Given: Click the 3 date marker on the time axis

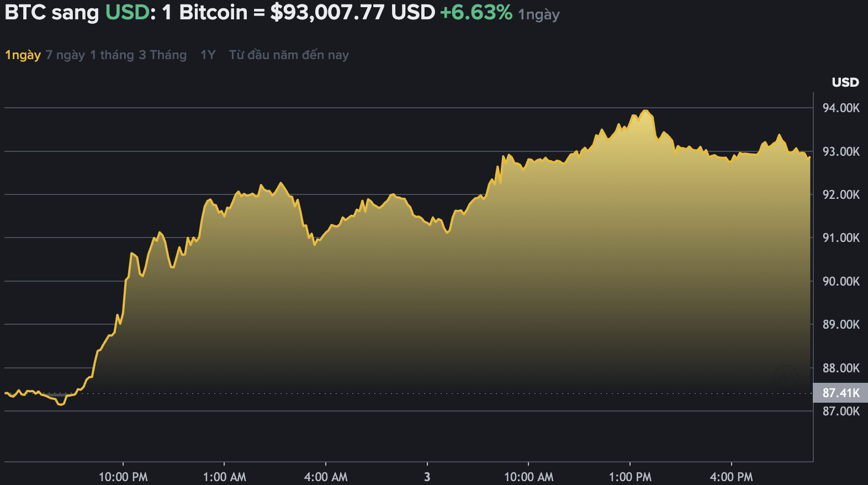Looking at the screenshot, I should click(x=426, y=476).
